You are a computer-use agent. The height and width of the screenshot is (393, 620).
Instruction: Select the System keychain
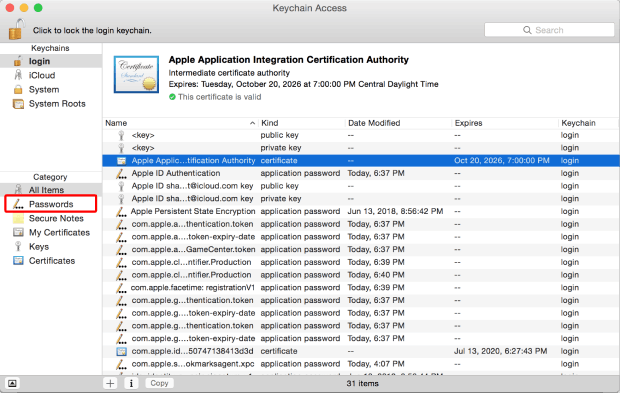pos(51,89)
